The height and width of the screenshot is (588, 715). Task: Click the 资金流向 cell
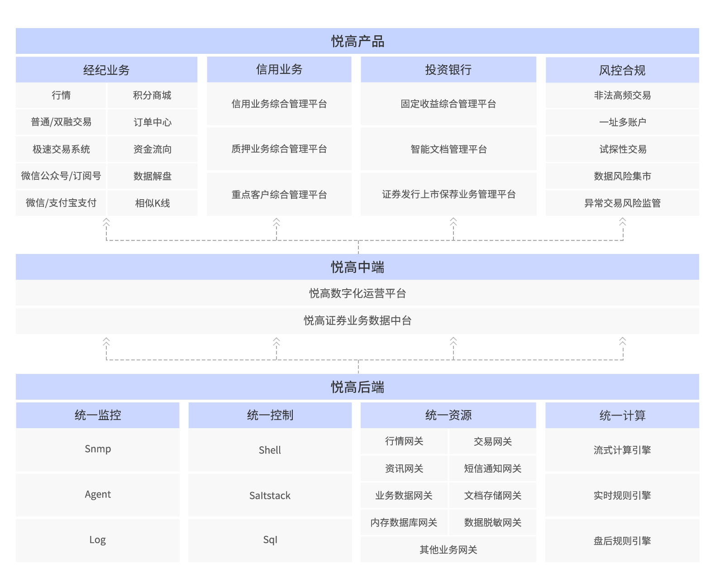point(153,149)
